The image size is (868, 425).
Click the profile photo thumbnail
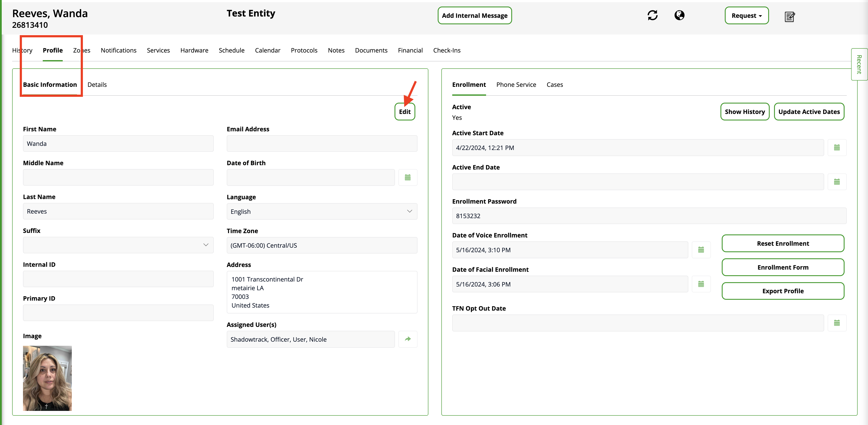tap(47, 378)
